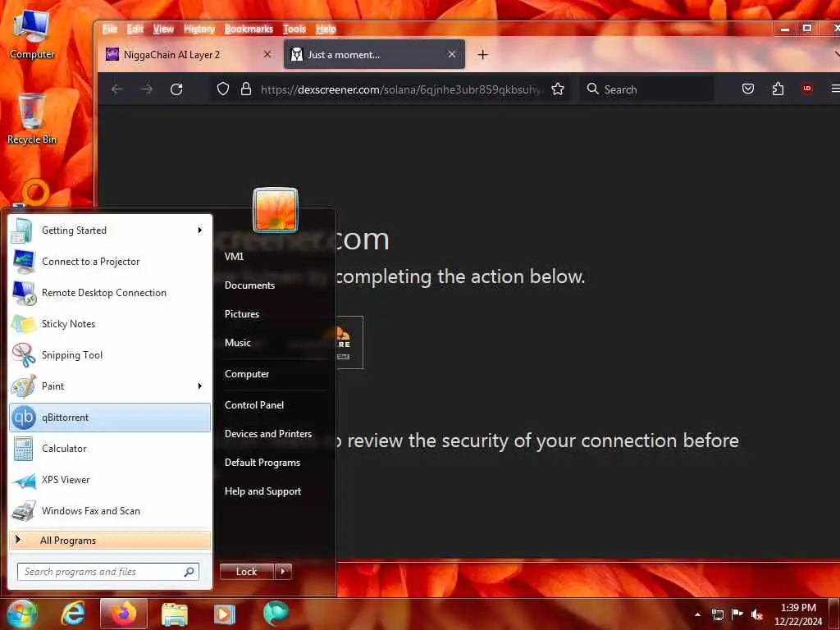Open the Firefox Tools menu
The width and height of the screenshot is (840, 630).
(294, 29)
